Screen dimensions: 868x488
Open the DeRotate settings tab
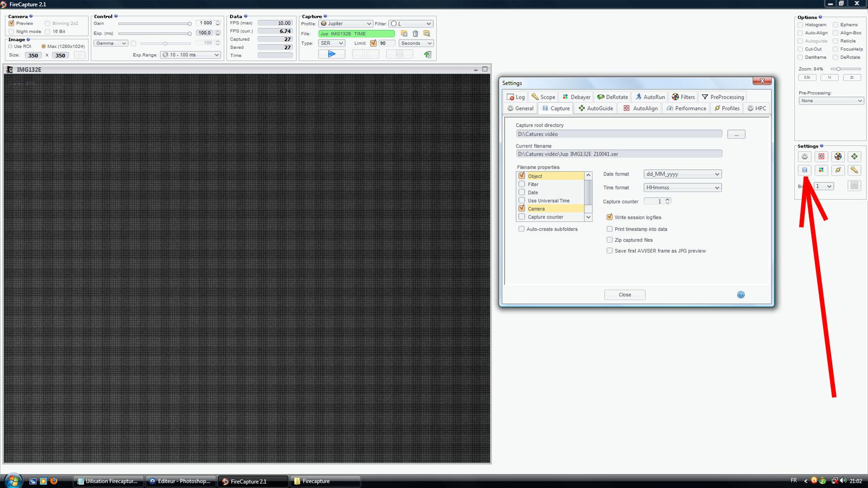pos(612,97)
